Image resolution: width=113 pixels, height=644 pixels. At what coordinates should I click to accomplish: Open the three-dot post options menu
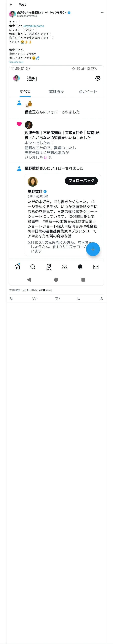click(x=102, y=13)
